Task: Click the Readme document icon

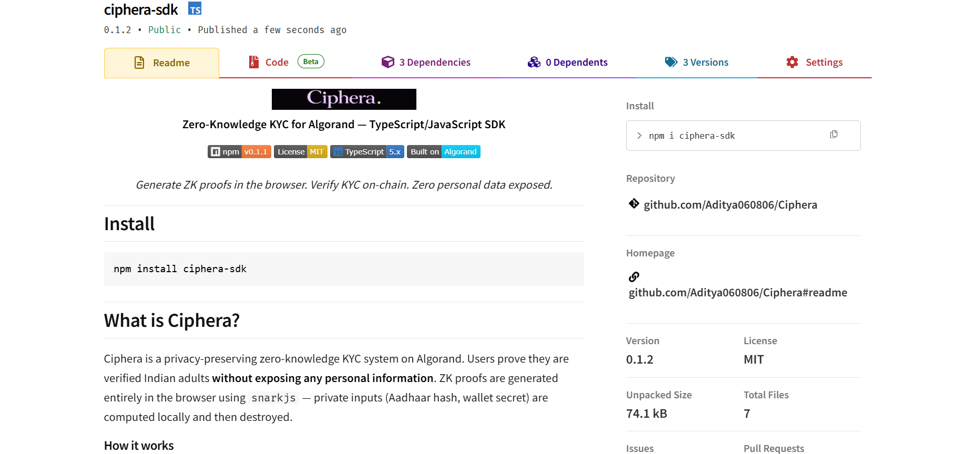Action: [x=139, y=63]
